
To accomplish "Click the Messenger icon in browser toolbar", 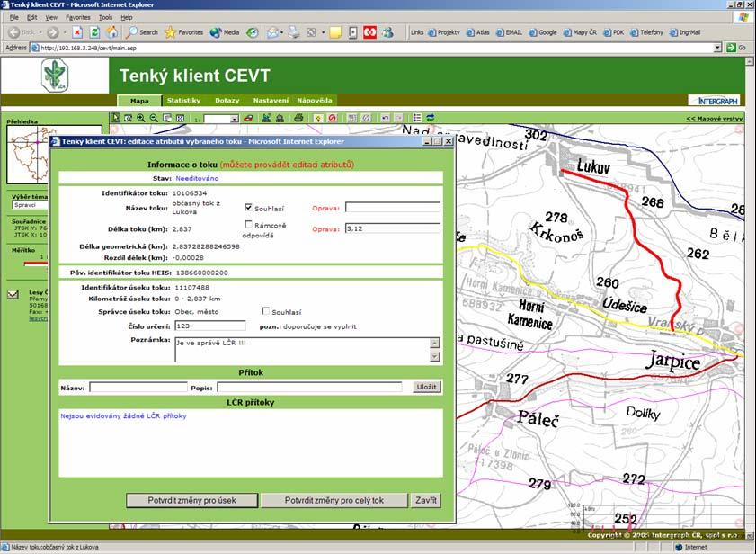I will [x=387, y=32].
